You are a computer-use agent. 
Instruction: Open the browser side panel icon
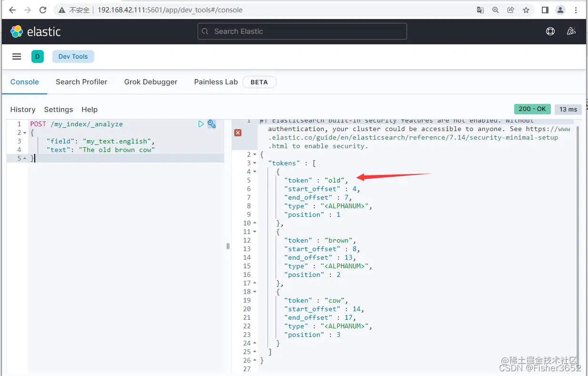point(545,10)
